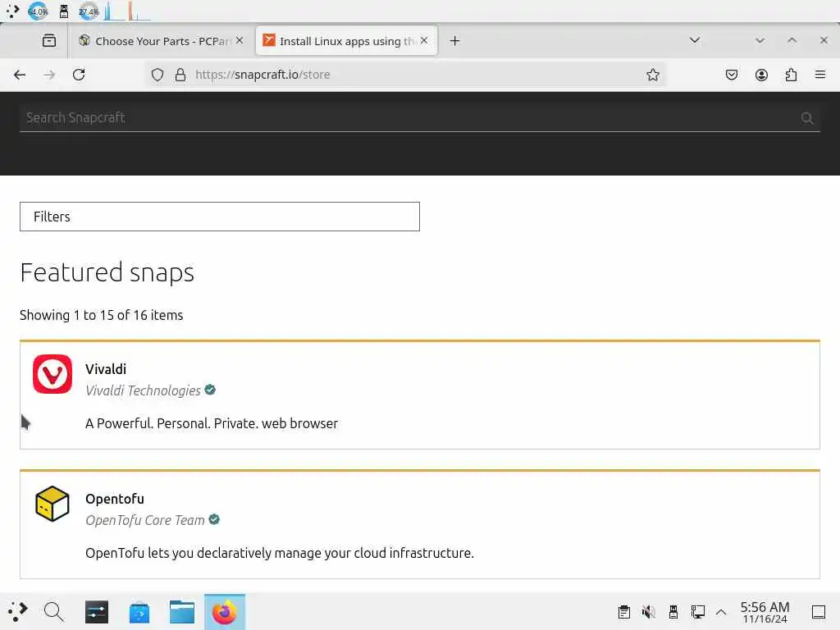View site security via padlock icon
This screenshot has width=840, height=630.
180,75
